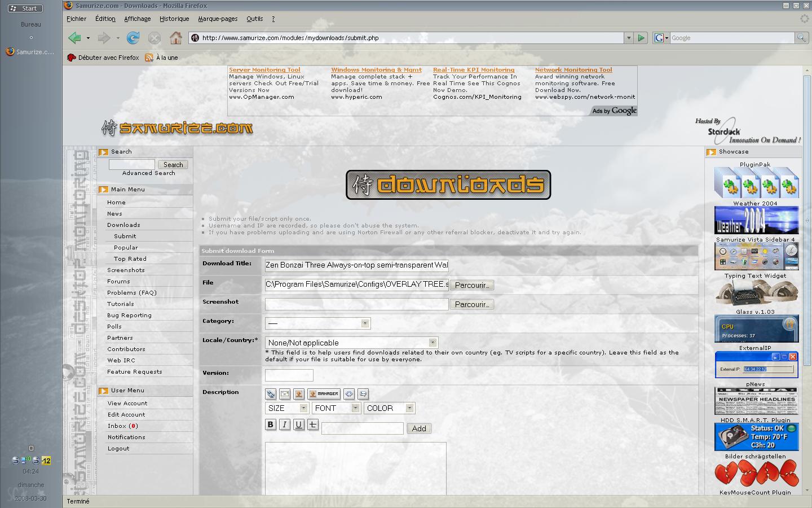
Task: Click Parcourir next to the Screenshot field
Action: click(x=472, y=304)
